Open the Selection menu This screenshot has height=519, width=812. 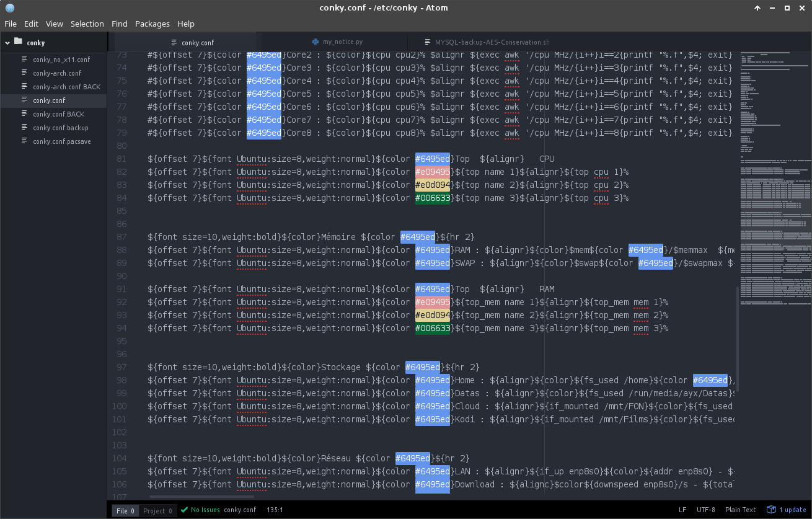pos(87,24)
